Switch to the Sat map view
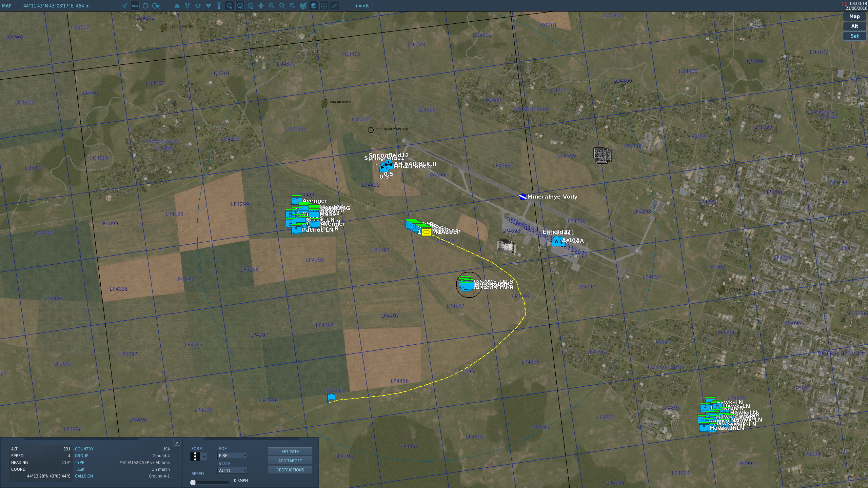This screenshot has width=868, height=488. click(x=854, y=36)
